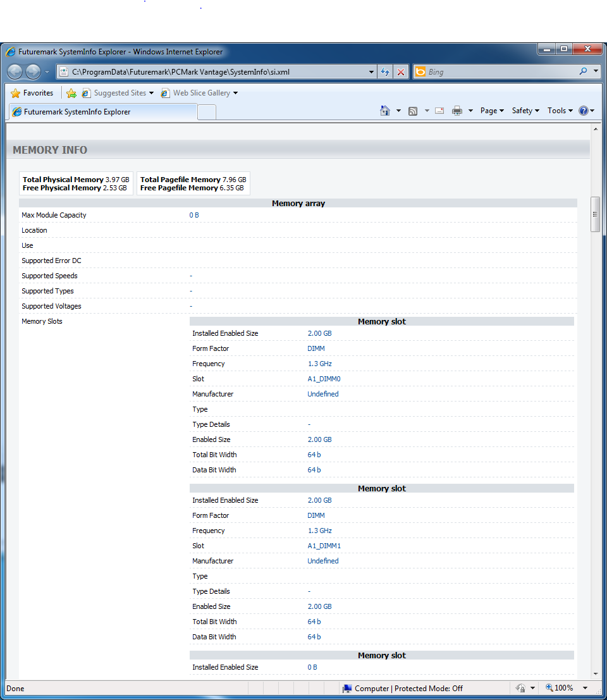Screen dimensions: 607x700
Task: Click the Refresh page icon
Action: (384, 72)
